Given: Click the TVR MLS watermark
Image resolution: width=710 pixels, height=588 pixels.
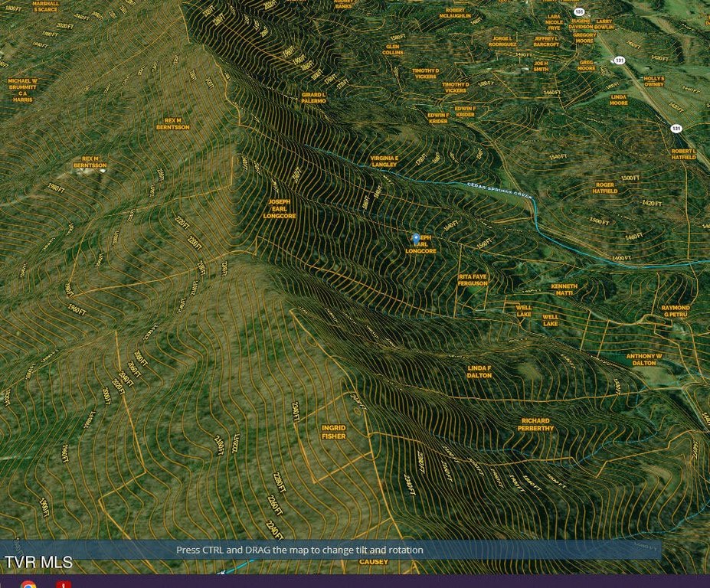Looking at the screenshot, I should 38,563.
